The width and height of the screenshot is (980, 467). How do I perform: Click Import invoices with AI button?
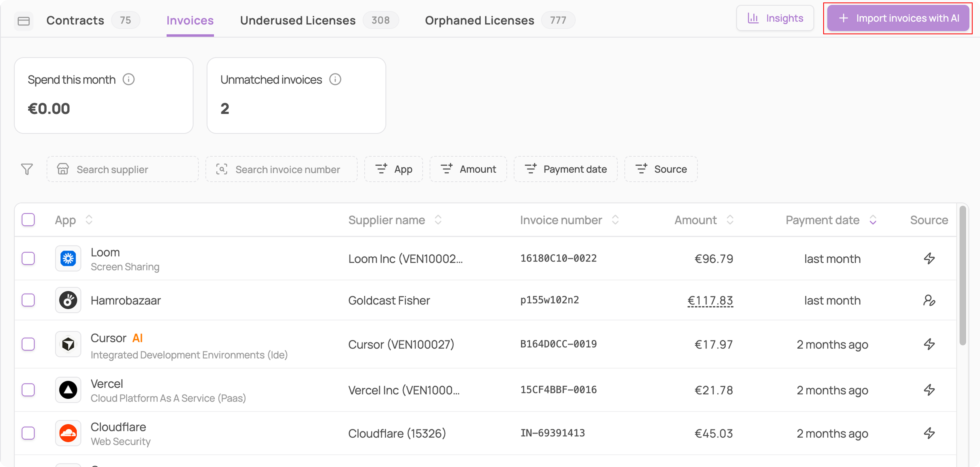pyautogui.click(x=898, y=18)
